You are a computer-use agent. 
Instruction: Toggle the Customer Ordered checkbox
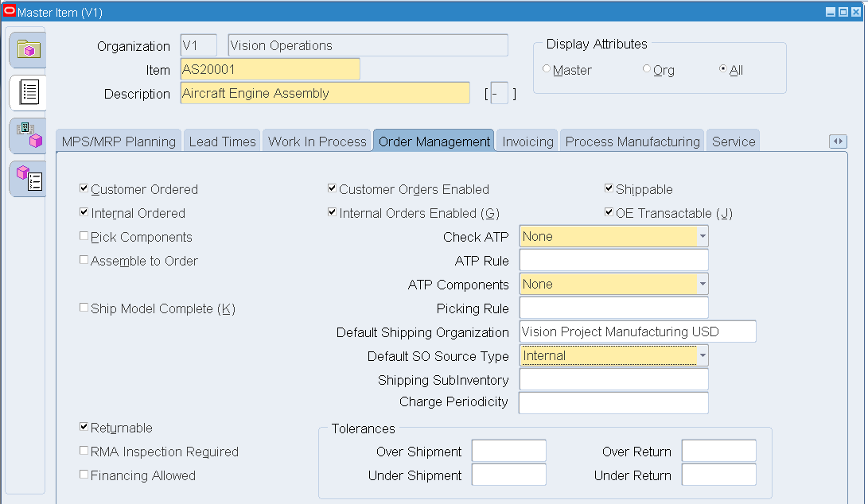tap(84, 188)
